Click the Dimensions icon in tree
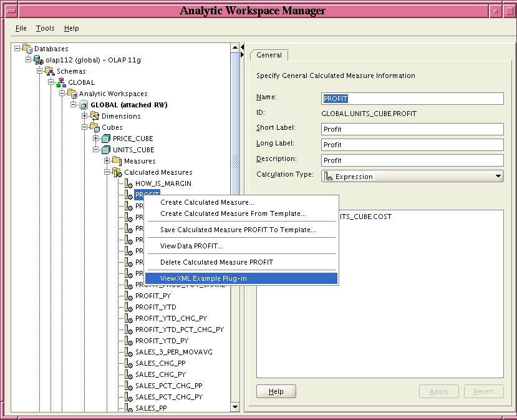Image resolution: width=517 pixels, height=420 pixels. click(x=95, y=116)
